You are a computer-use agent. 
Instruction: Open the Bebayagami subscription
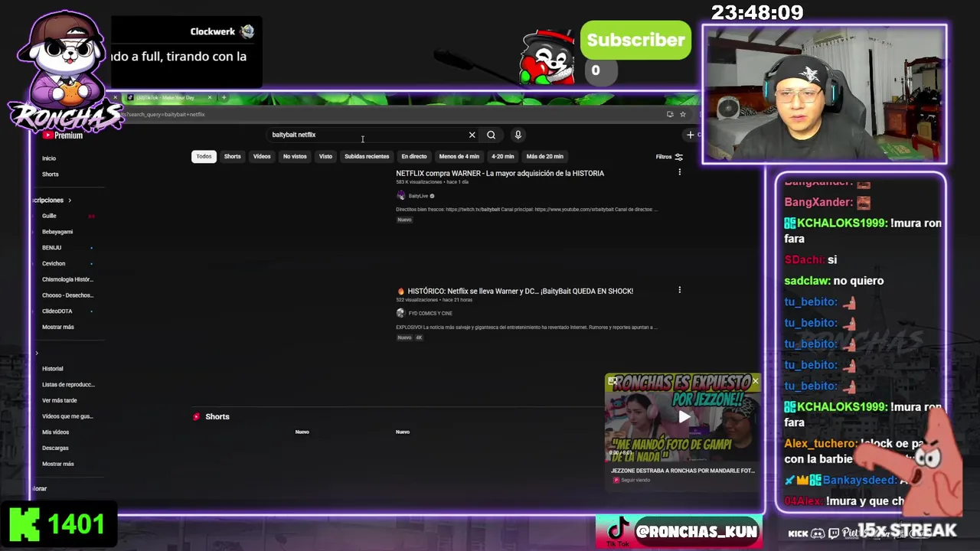[57, 232]
